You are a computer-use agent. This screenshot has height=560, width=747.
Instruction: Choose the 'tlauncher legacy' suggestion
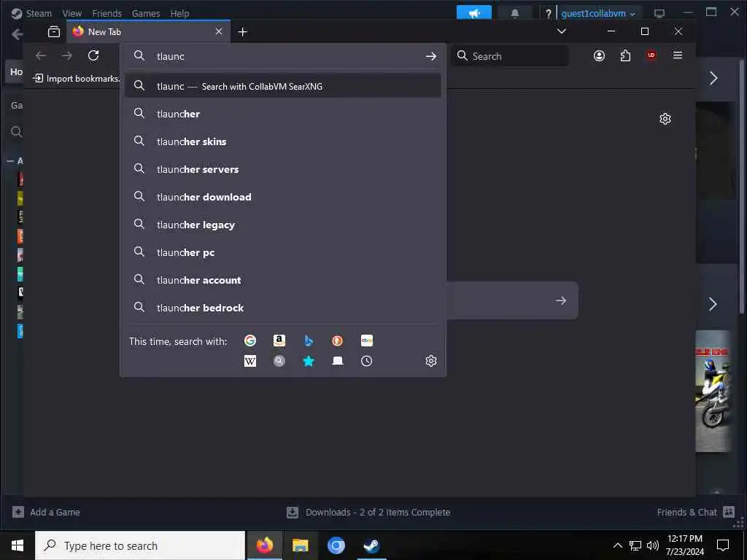tap(282, 225)
